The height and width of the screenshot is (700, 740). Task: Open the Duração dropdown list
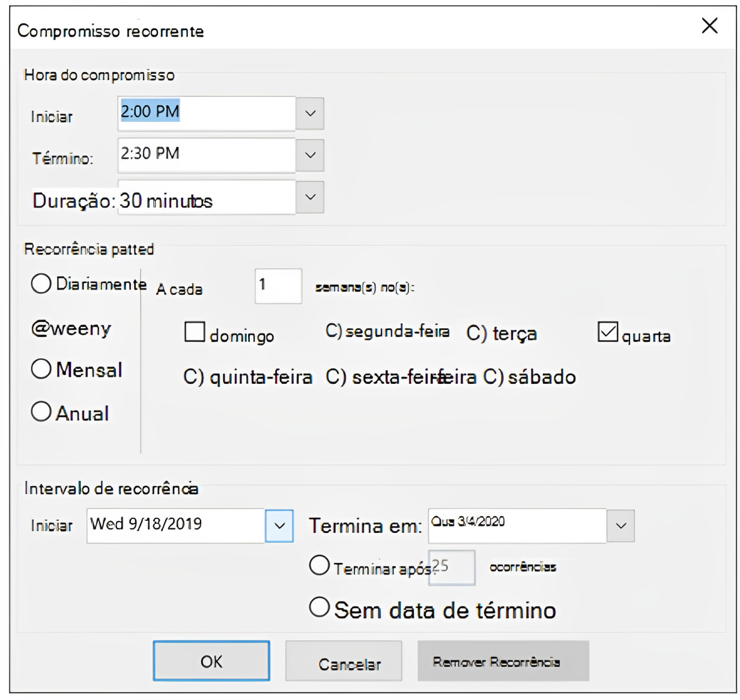[310, 197]
